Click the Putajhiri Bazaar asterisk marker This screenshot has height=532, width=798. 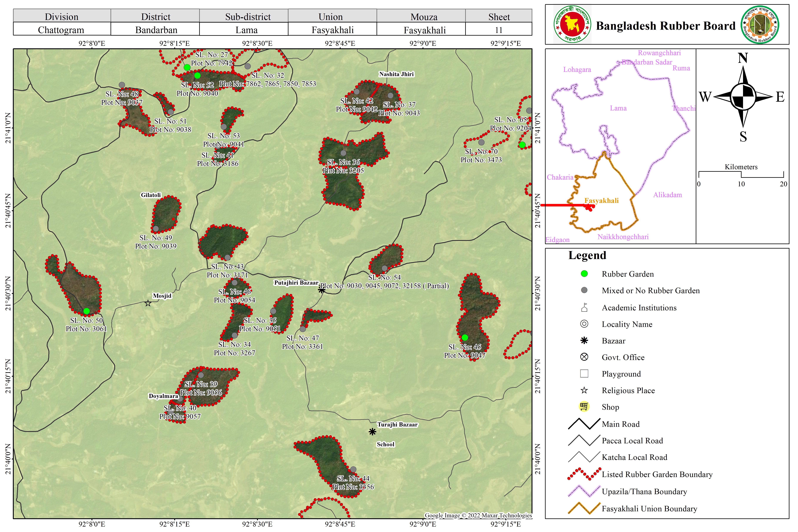tap(322, 290)
